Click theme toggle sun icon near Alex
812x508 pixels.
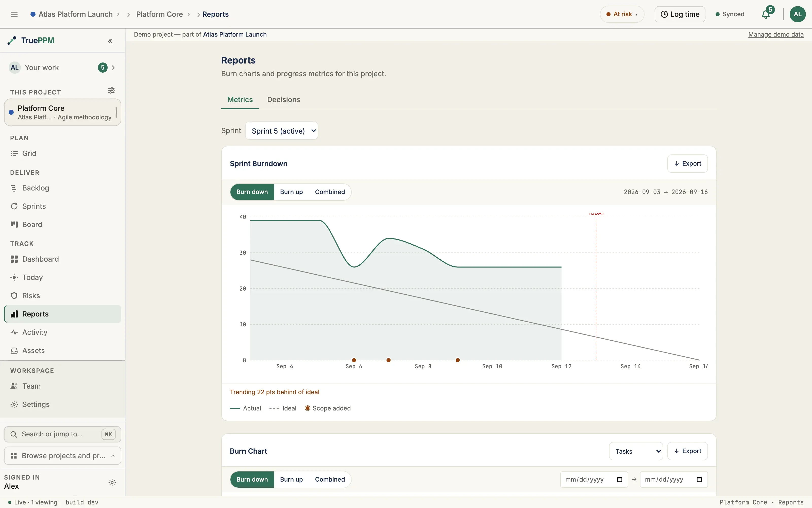[112, 482]
